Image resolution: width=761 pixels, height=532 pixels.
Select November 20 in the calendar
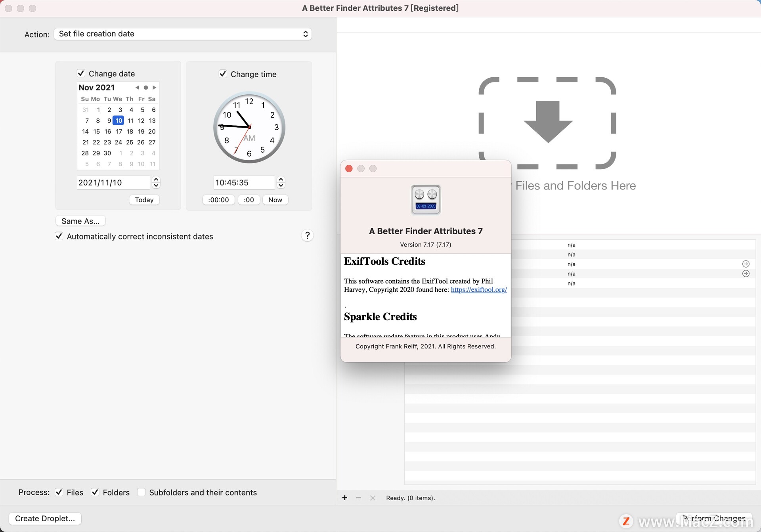point(152,132)
